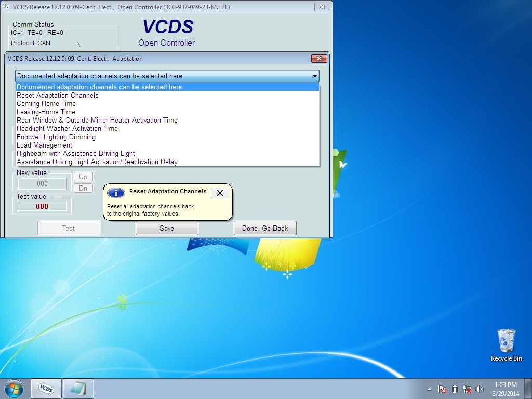Screen dimensions: 532x399
Task: Choose Load Management from dropdown list
Action: [44, 145]
